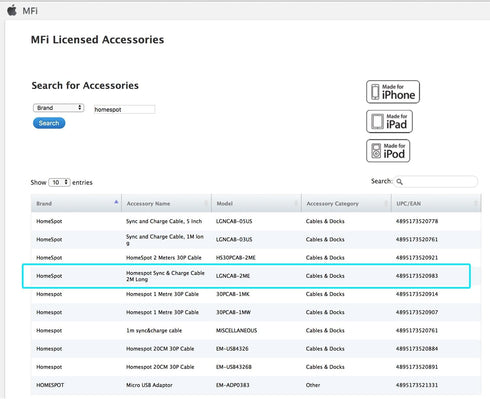Viewport: 490px width, 399px height.
Task: Select model cell 30PCAB-1MW
Action: tap(233, 312)
